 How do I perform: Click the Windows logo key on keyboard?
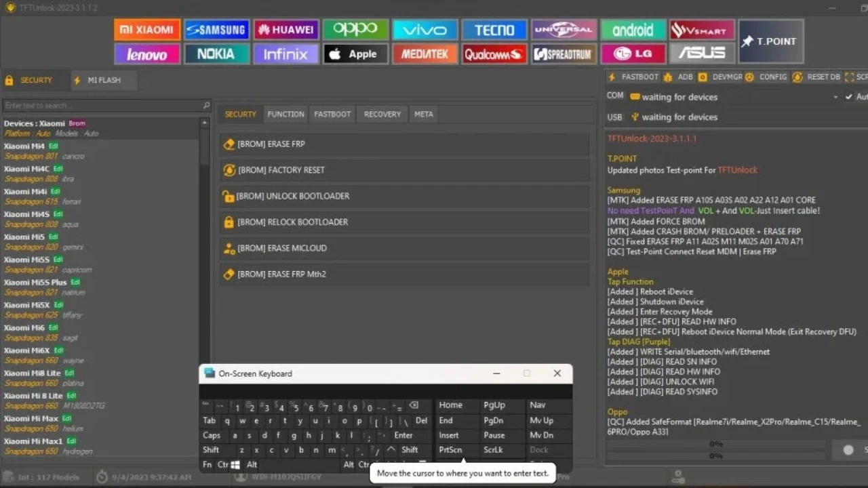(x=235, y=465)
